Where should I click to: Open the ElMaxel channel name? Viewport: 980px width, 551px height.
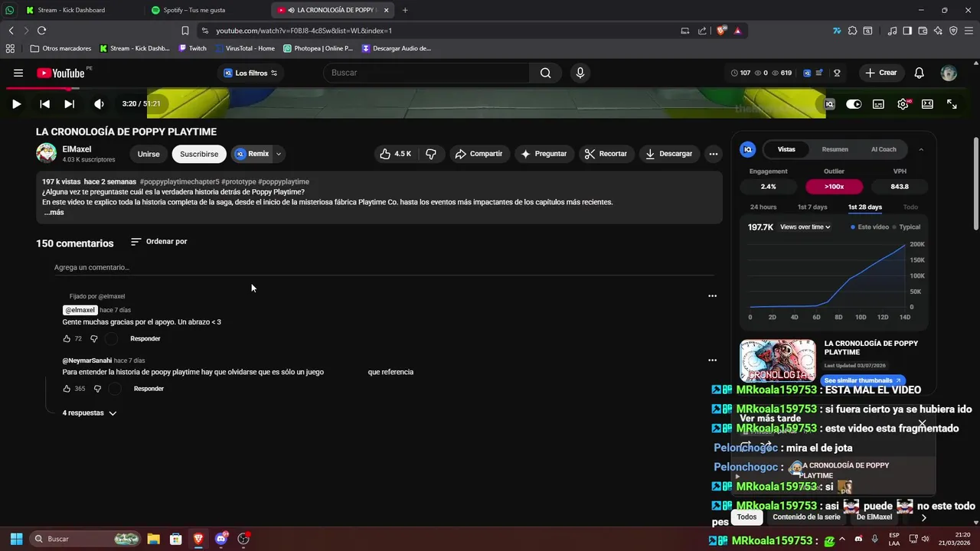(x=77, y=149)
